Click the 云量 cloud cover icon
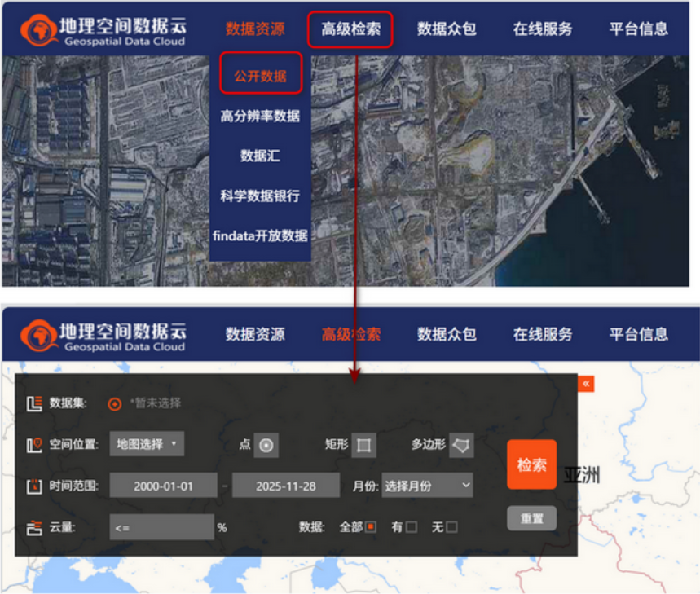Viewport: 700px width, 594px height. [x=34, y=526]
